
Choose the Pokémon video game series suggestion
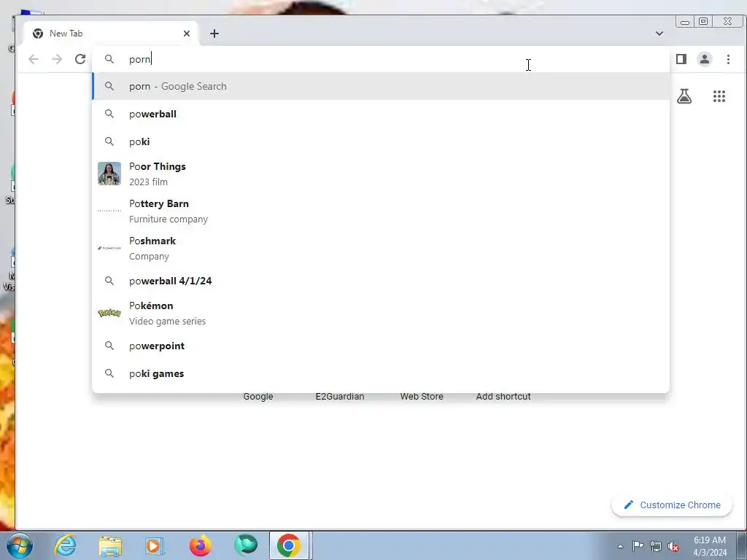pyautogui.click(x=381, y=313)
